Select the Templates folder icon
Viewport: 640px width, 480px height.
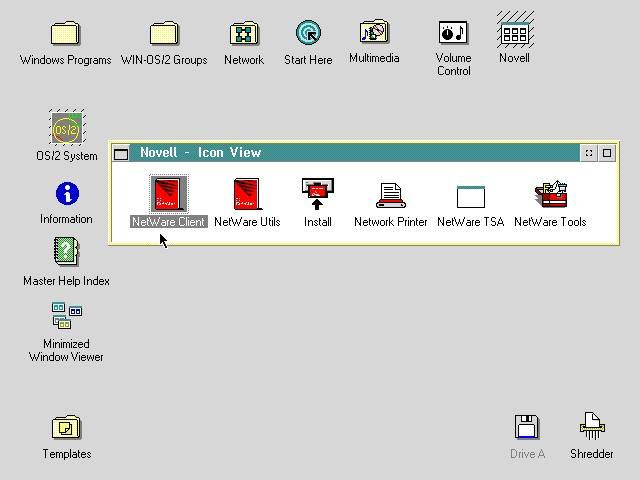67,427
